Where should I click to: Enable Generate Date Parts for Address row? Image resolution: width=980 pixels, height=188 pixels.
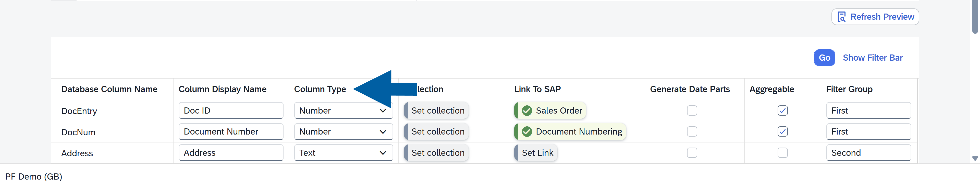tap(692, 153)
